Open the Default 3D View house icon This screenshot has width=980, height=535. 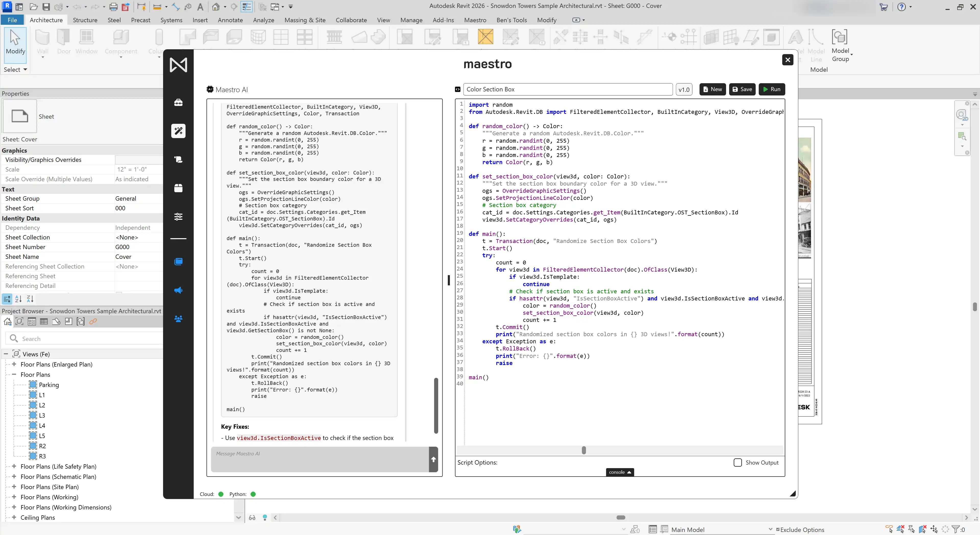click(x=216, y=6)
